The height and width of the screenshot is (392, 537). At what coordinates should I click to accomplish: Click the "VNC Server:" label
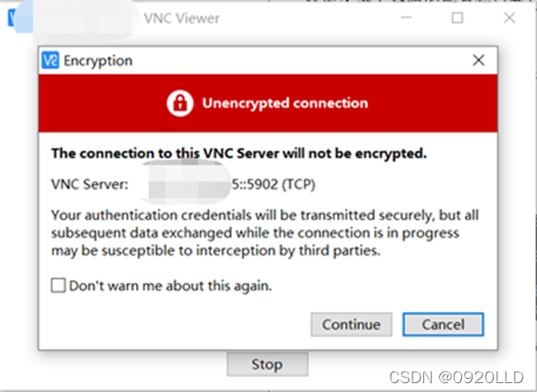[x=90, y=184]
